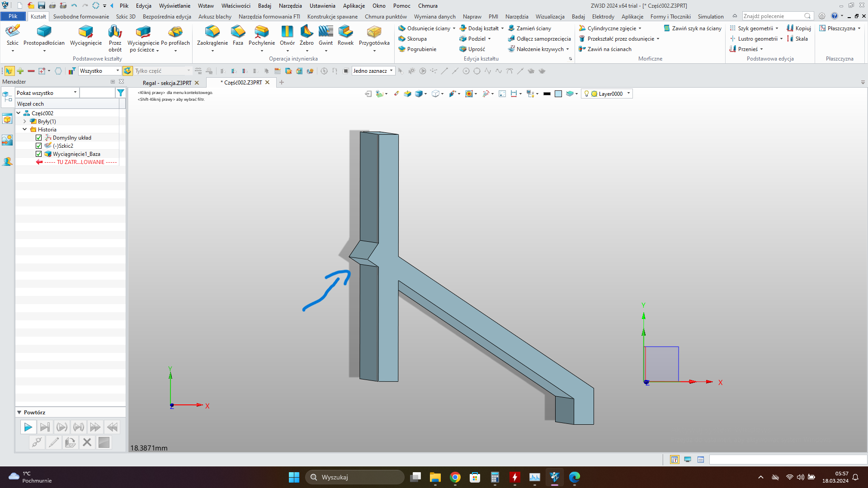Screen dimensions: 868x488
Task: Open File Explorer from the taskbar
Action: click(435, 477)
